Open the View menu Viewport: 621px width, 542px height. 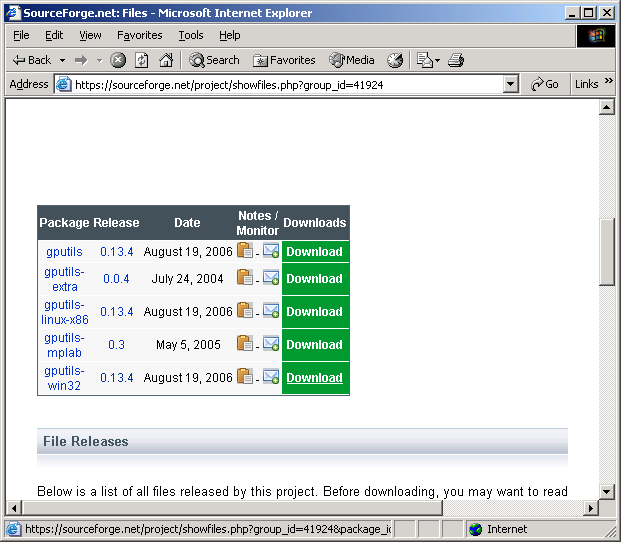pyautogui.click(x=90, y=36)
